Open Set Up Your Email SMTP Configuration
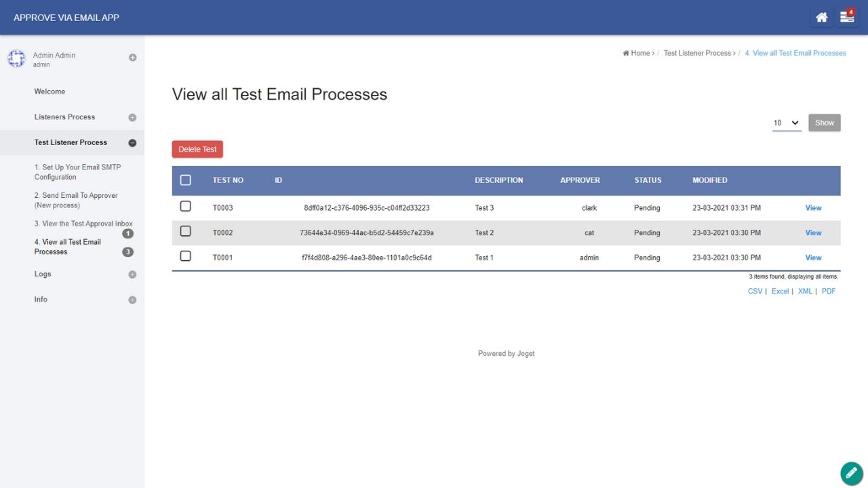Viewport: 868px width, 488px height. [x=78, y=172]
